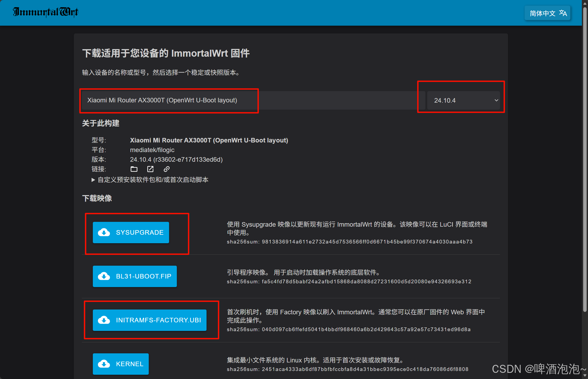
Task: Download the SYSUPGRADE image
Action: coord(139,232)
